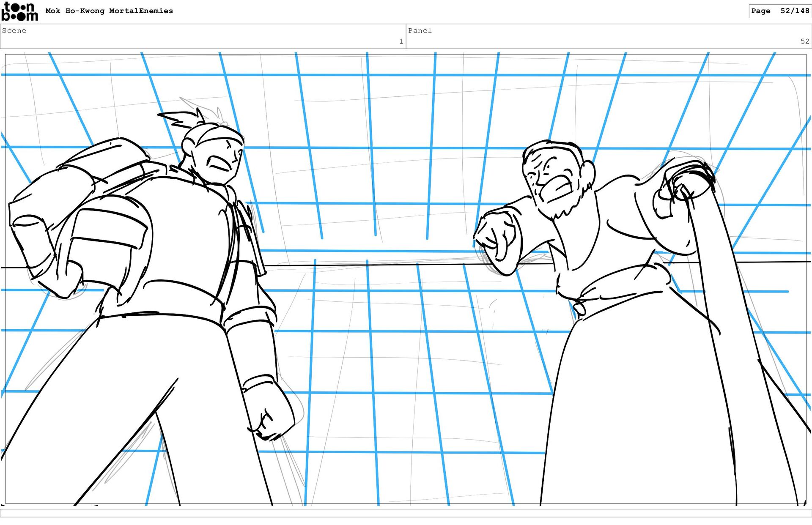The height and width of the screenshot is (525, 812).
Task: Click the Scene label in header
Action: (x=14, y=30)
